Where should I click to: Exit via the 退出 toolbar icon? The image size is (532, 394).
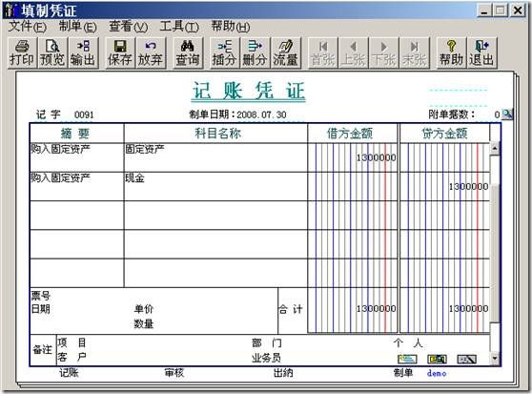[x=481, y=52]
